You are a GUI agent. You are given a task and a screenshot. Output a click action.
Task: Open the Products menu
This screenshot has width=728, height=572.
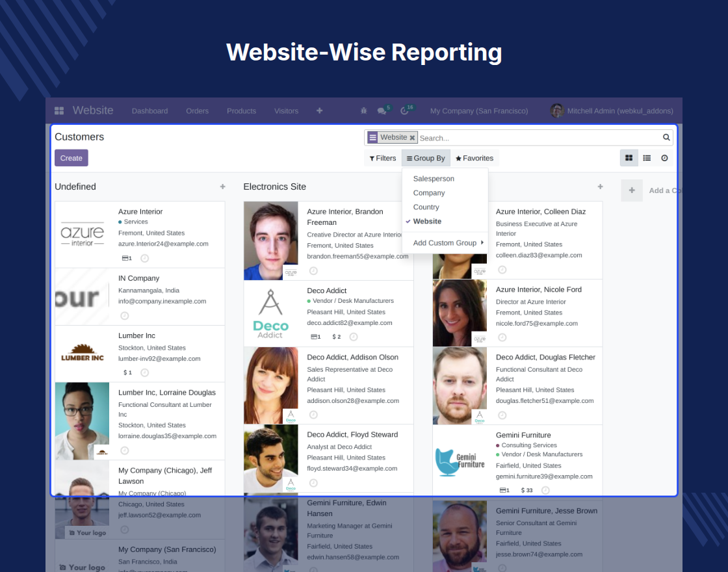point(241,111)
